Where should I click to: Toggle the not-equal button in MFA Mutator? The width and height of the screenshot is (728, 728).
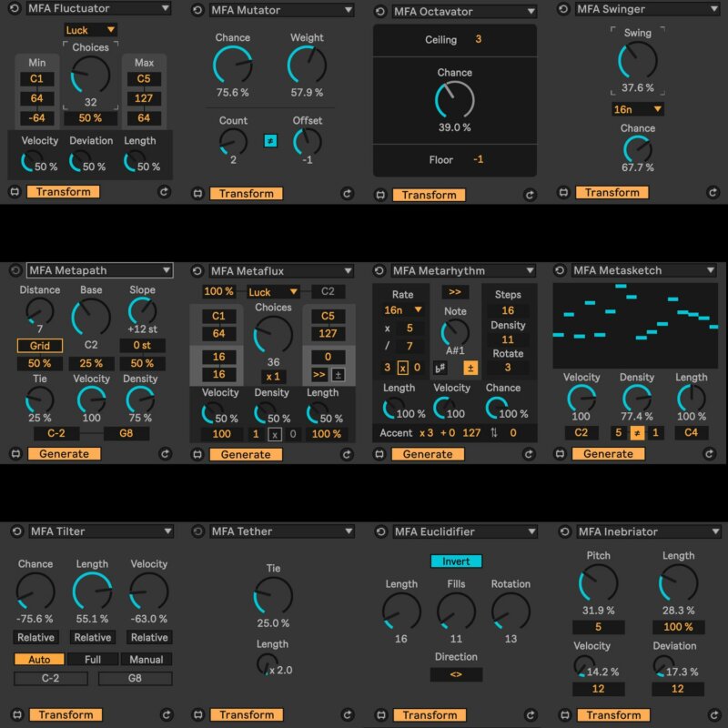click(x=270, y=140)
